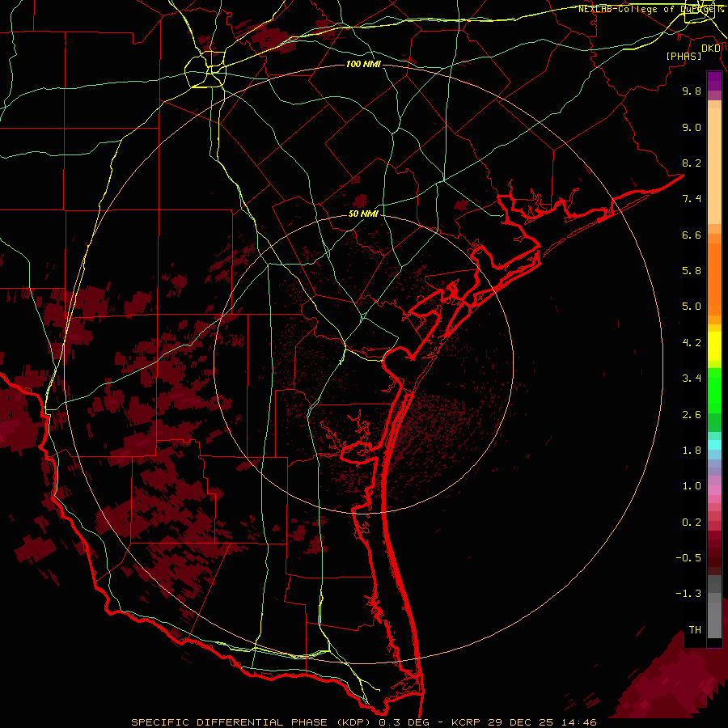Click the "50 NMI" range ring label
This screenshot has height=728, width=728.
click(363, 214)
